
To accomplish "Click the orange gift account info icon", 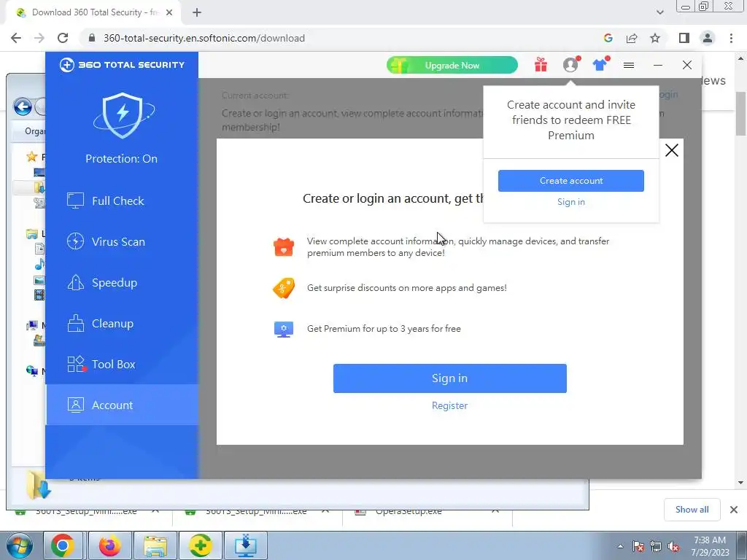I will 284,247.
